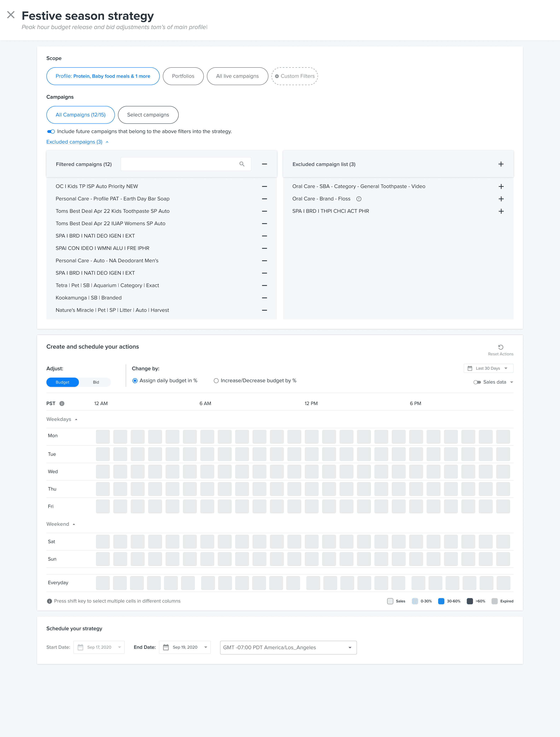Click the info icon beside Oral Care Floss
Screen dimensions: 560x737
pos(359,199)
